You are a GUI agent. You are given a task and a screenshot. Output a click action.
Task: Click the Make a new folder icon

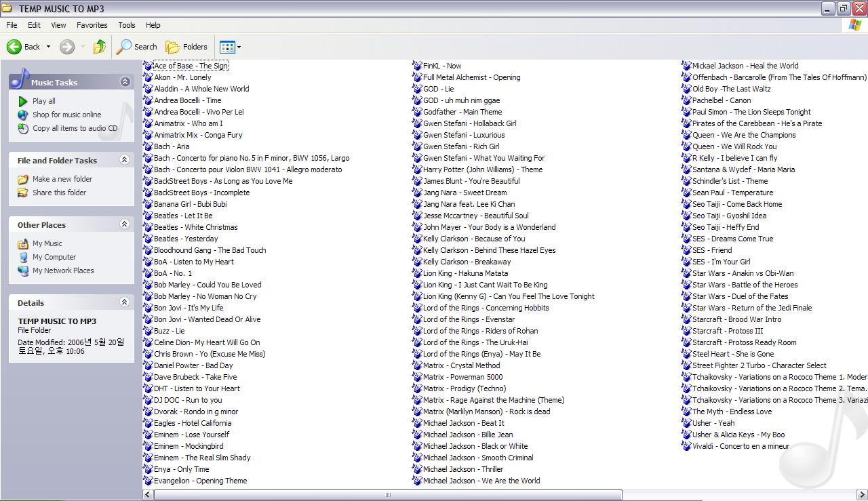coord(23,179)
